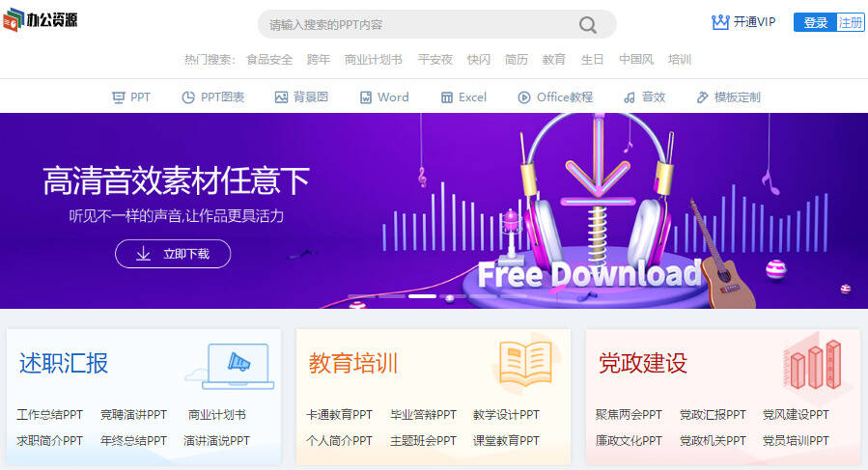Click the 登录 login button
Viewport: 868px width, 470px height.
[x=815, y=23]
